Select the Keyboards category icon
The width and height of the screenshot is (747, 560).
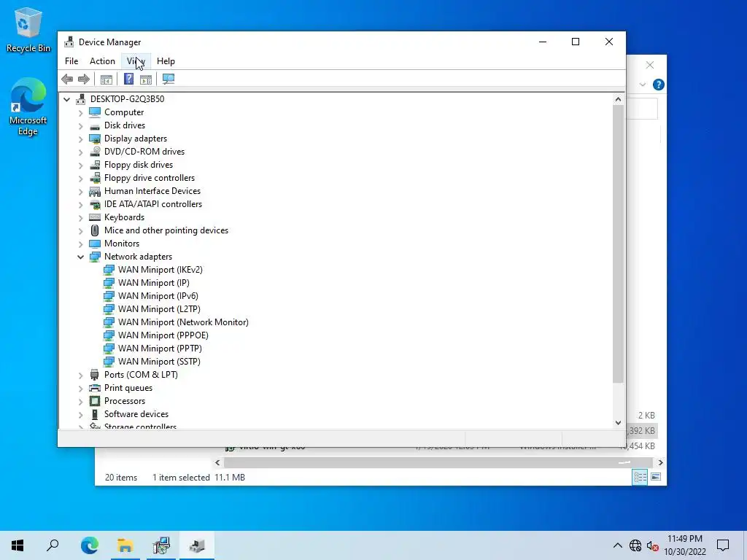[x=95, y=217]
